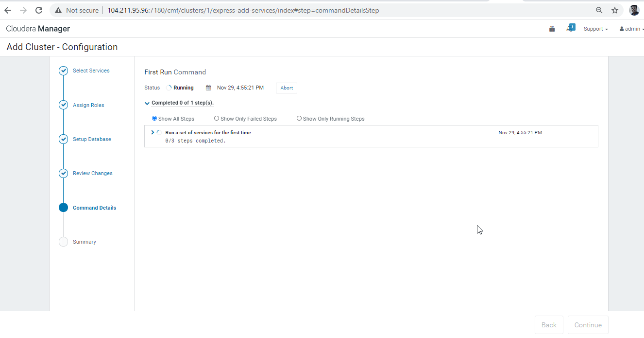The height and width of the screenshot is (338, 644).
Task: Select Show Only Running Steps radio button
Action: tap(299, 118)
